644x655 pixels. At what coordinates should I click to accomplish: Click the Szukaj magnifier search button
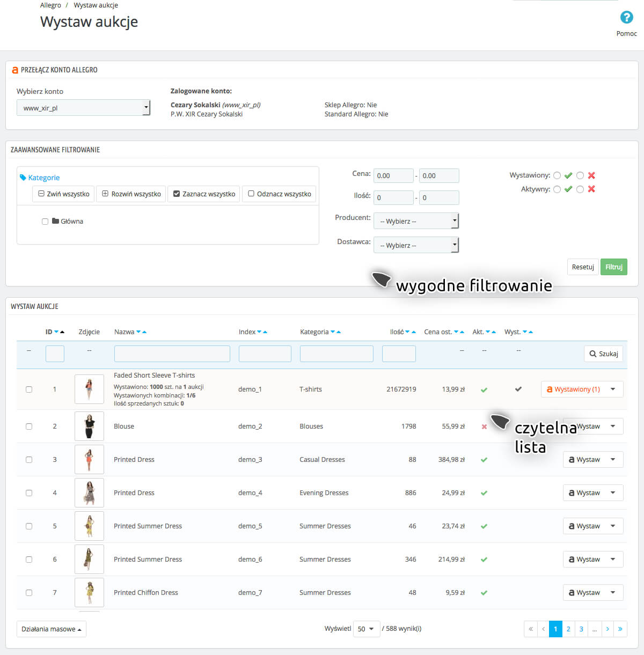tap(604, 354)
